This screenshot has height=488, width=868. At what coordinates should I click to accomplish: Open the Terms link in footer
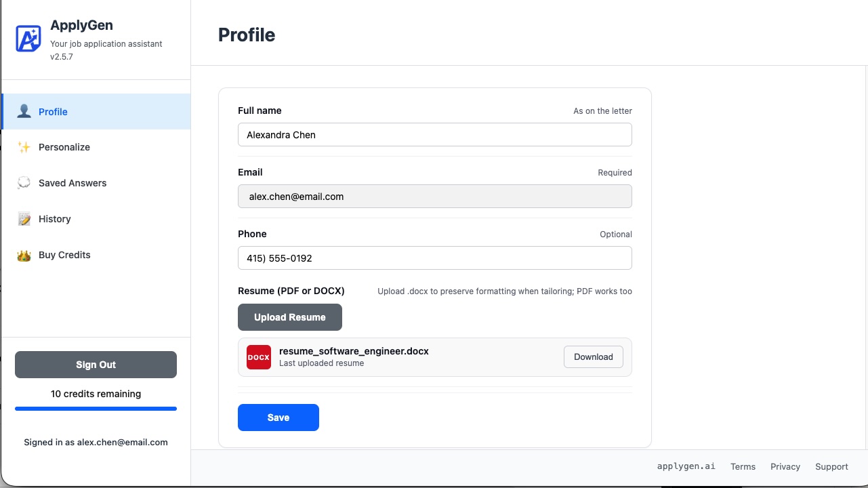point(743,466)
